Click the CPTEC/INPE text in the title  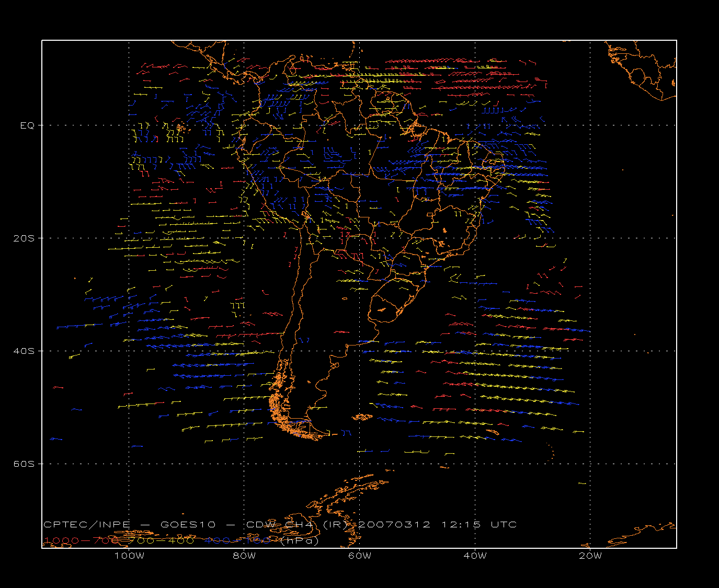coord(87,524)
